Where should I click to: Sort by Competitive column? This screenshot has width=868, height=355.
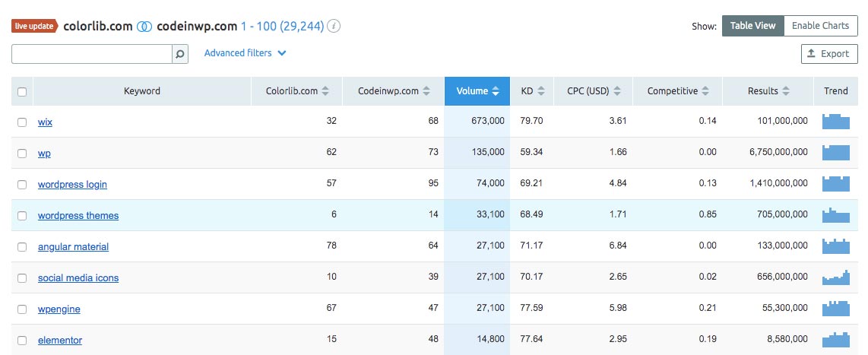pyautogui.click(x=677, y=90)
